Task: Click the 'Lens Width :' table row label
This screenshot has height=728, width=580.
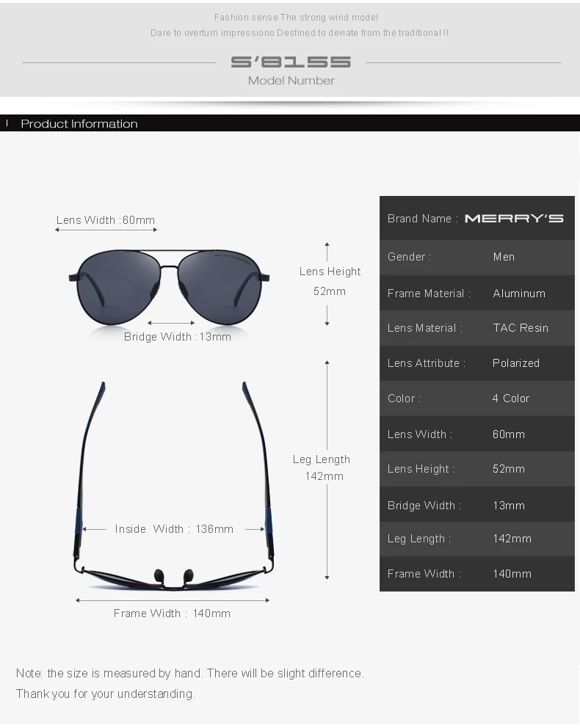Action: coord(420,434)
